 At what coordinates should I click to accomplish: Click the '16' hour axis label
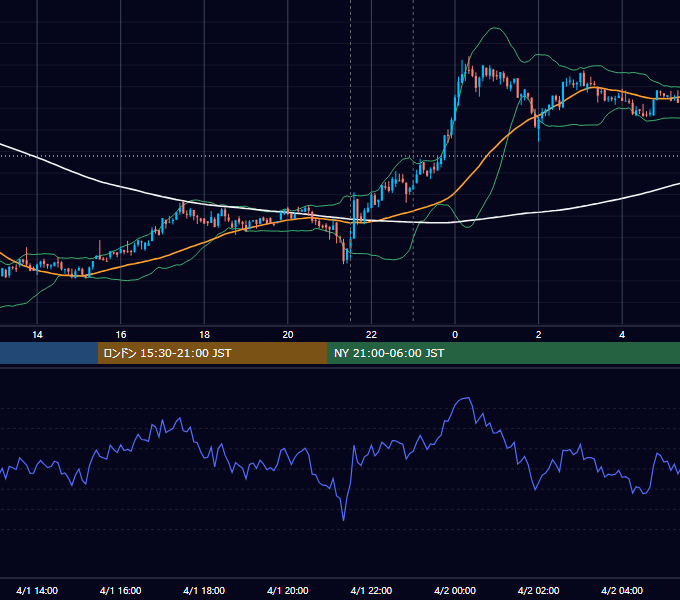click(121, 335)
